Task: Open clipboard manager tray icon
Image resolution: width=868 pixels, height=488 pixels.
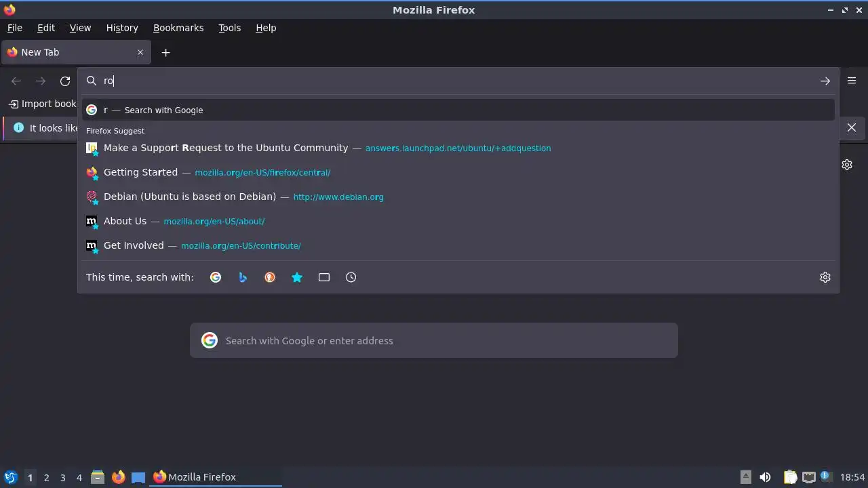Action: point(790,477)
